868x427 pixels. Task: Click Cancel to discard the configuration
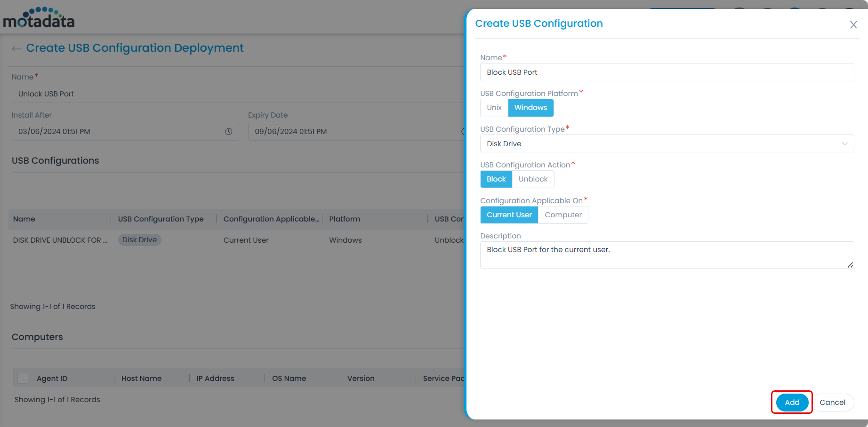(x=833, y=402)
